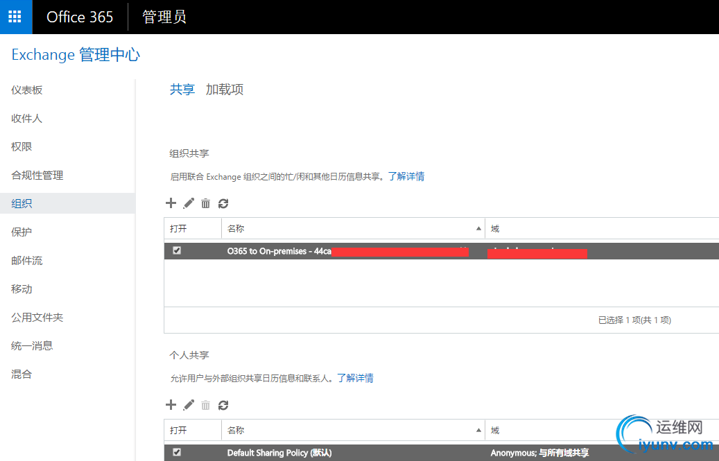Open 仪表板 in the sidebar

27,90
